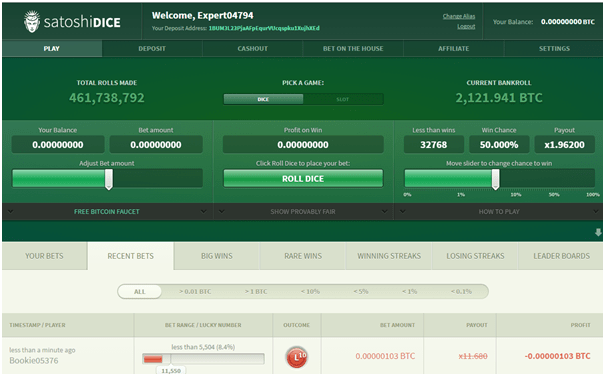This screenshot has width=605, height=376.
Task: Click the Change Alias link
Action: pos(459,16)
